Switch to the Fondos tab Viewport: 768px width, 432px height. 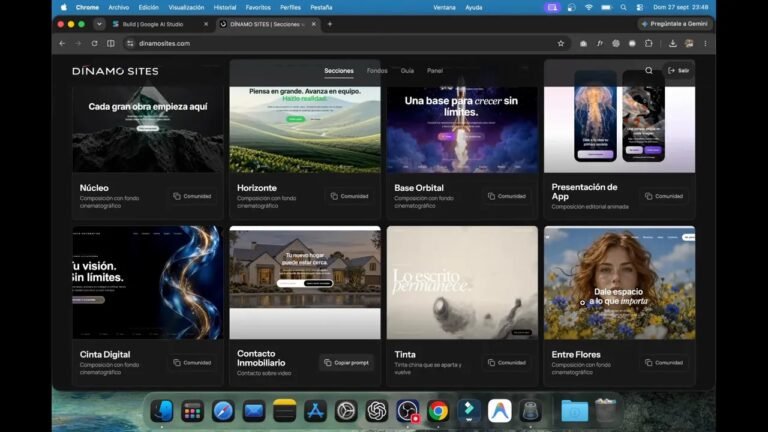tap(377, 71)
